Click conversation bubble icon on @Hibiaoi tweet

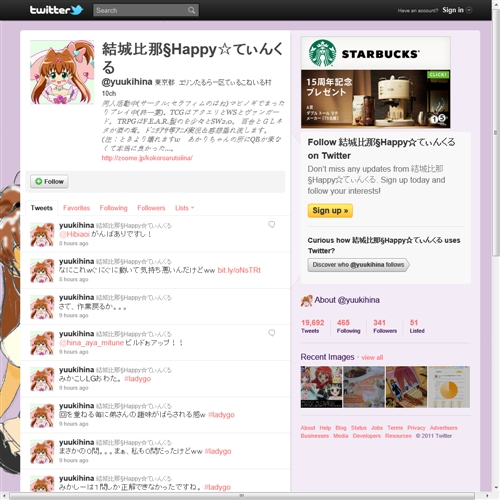[272, 224]
